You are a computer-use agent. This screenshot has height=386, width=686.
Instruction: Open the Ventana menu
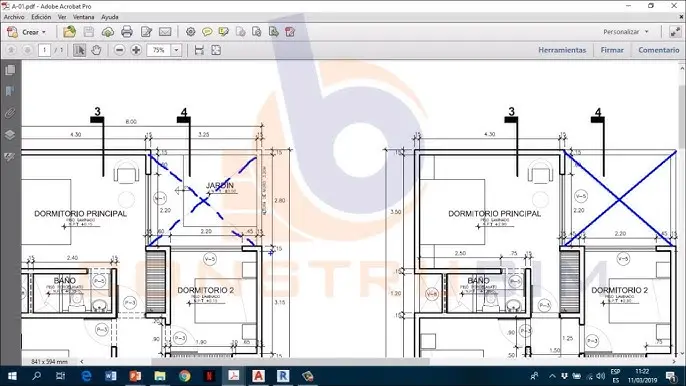click(x=84, y=17)
